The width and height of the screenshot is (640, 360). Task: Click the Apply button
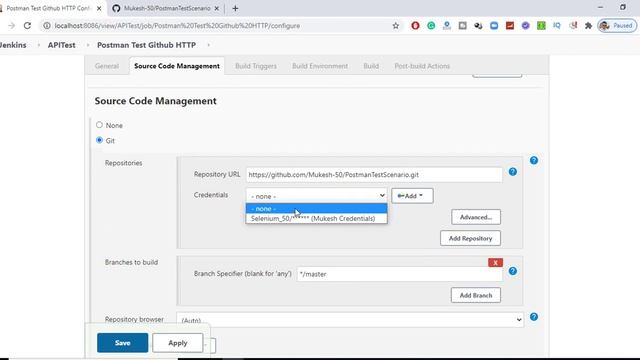[x=178, y=343]
